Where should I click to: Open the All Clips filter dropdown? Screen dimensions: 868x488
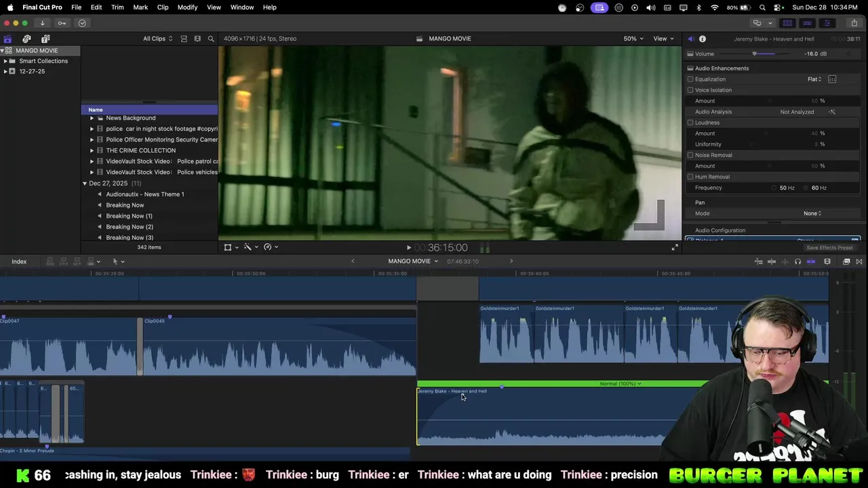[x=157, y=39]
